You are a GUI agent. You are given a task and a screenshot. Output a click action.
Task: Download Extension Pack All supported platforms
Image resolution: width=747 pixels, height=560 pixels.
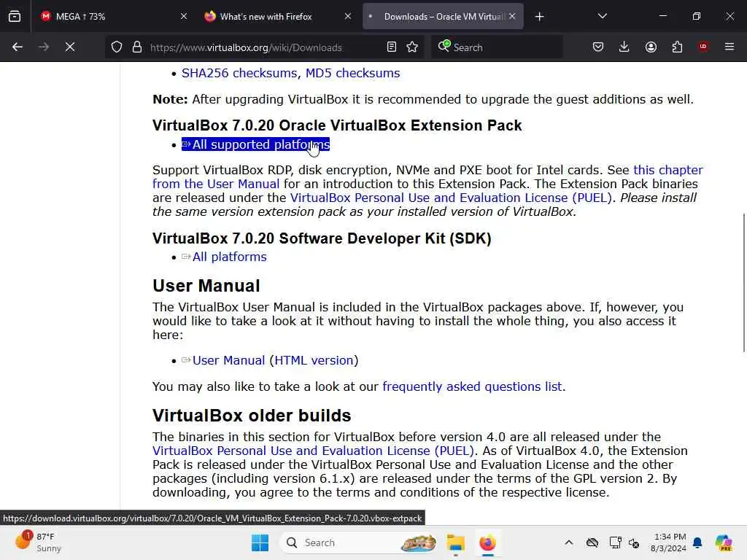[255, 144]
